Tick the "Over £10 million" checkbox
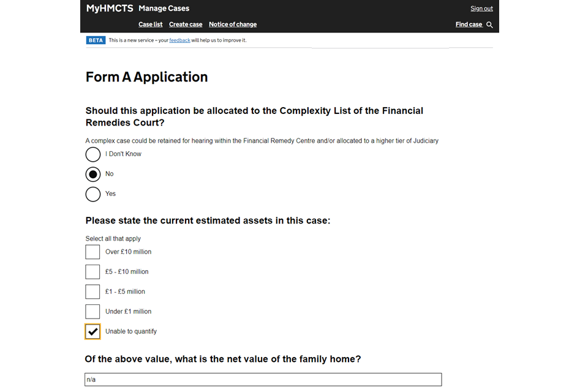588x392 pixels. point(92,252)
